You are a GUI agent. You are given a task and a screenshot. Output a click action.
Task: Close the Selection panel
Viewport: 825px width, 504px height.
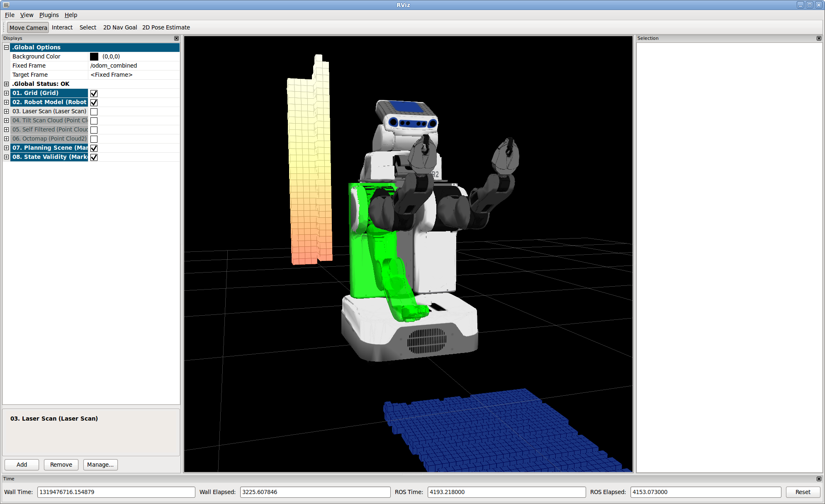coord(819,38)
